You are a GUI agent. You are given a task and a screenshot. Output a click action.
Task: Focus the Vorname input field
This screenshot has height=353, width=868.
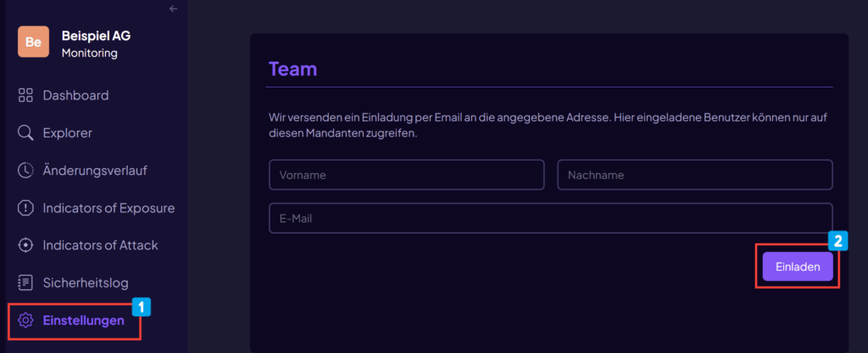407,175
